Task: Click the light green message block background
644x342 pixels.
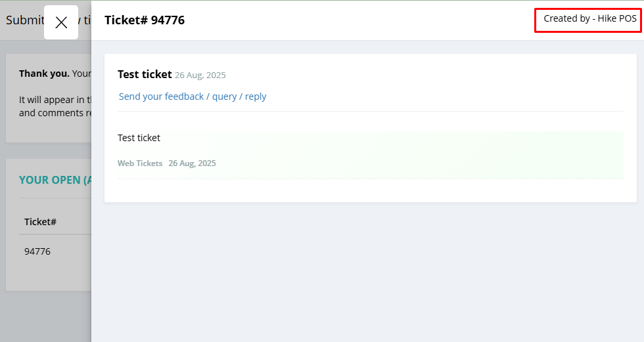Action: [369, 155]
